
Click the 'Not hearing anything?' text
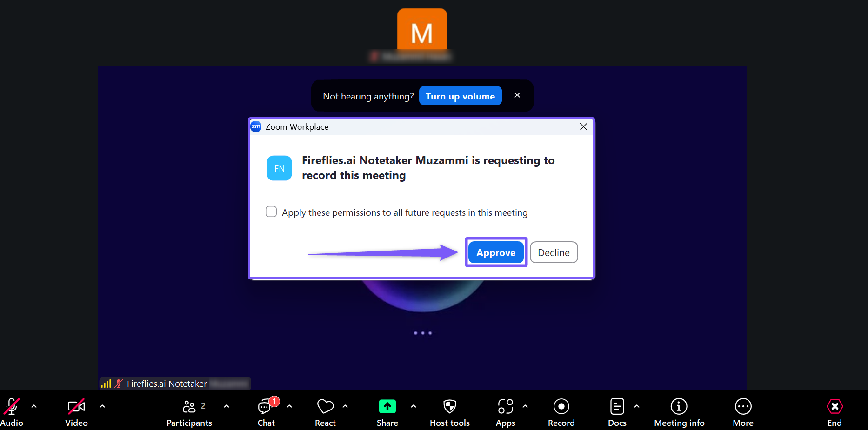368,96
